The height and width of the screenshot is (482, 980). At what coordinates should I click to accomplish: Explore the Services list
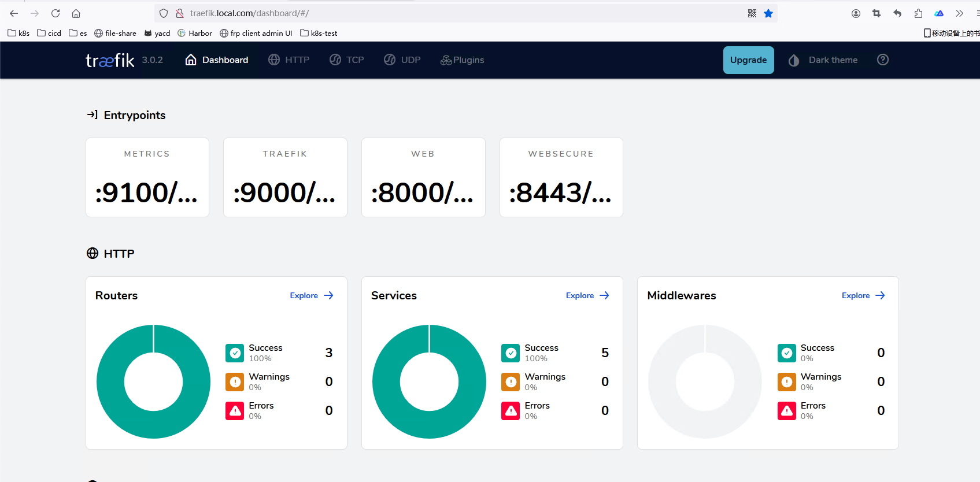pos(588,295)
